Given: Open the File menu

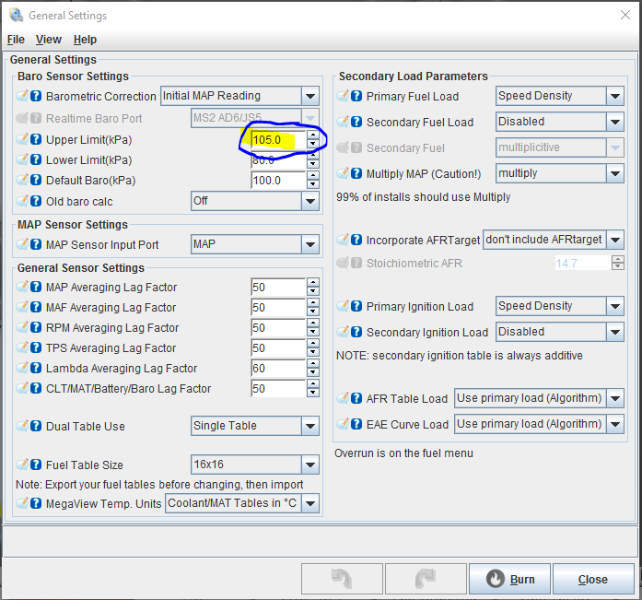Looking at the screenshot, I should [16, 39].
